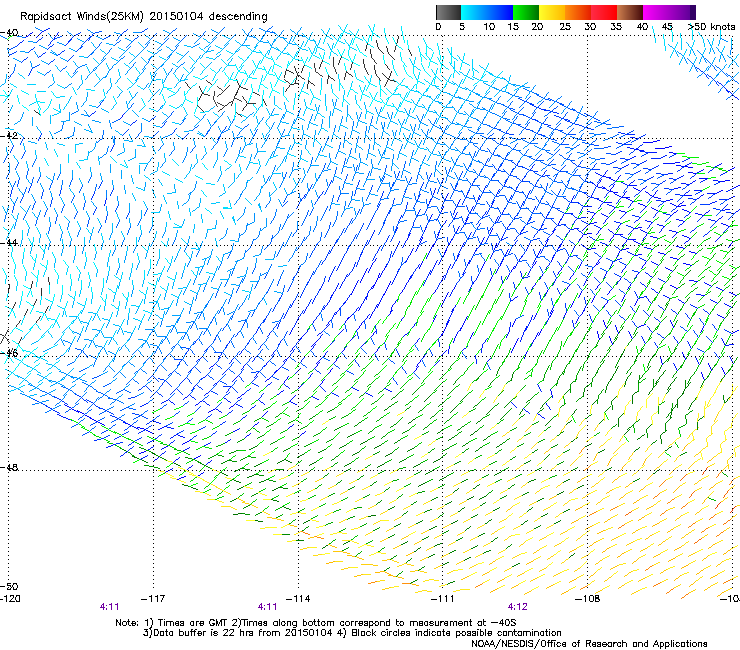Click the note line 'Times are GMT'
Screen dimensions: 740x650
click(193, 623)
